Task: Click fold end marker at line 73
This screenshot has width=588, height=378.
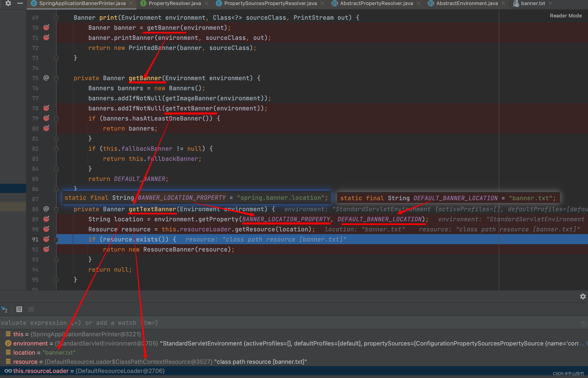Action: pos(56,58)
